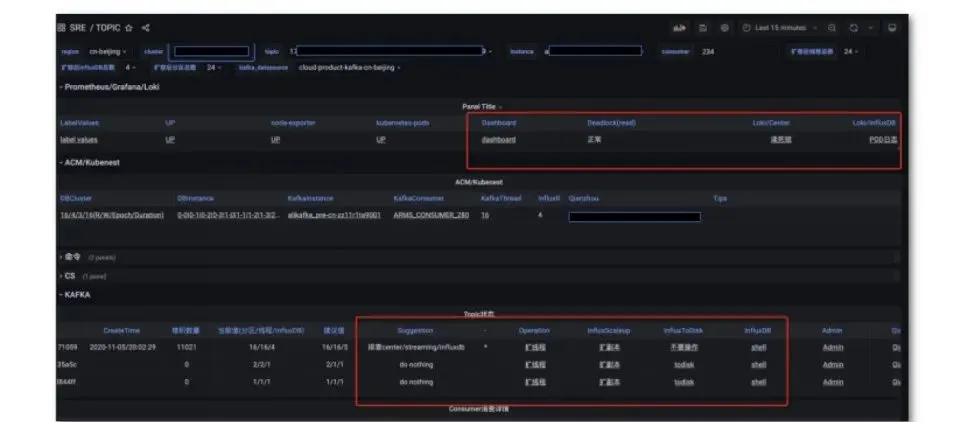Open Admin link in the 16/16/4 row
The image size is (962, 422).
(x=833, y=347)
